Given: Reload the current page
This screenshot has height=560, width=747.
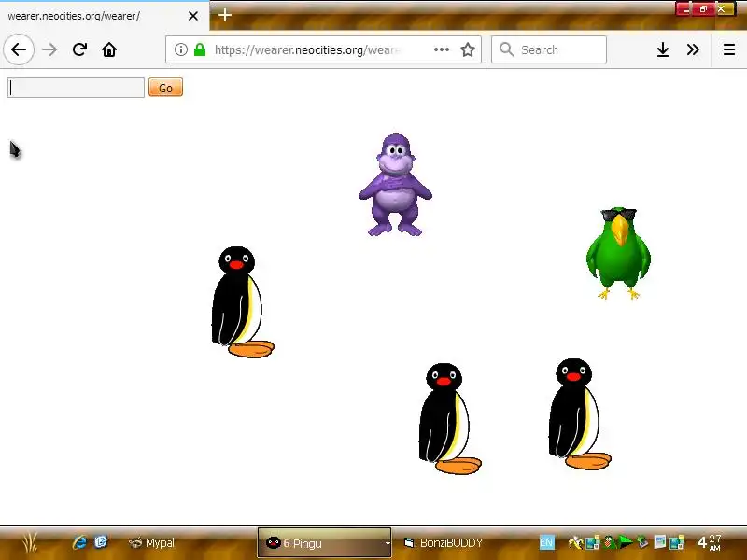Looking at the screenshot, I should [79, 49].
